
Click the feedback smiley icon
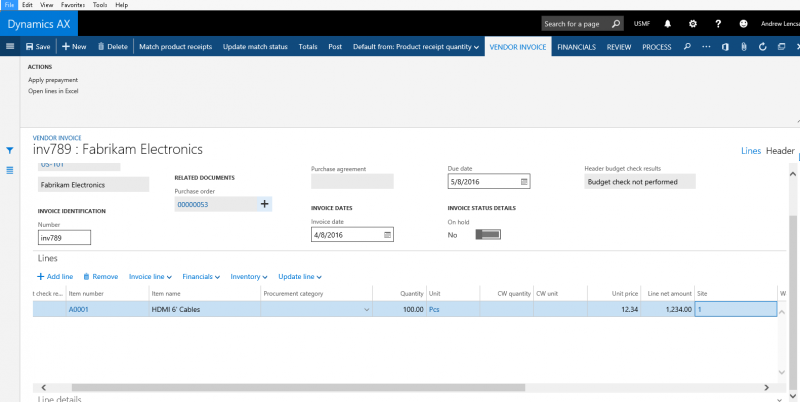pyautogui.click(x=743, y=23)
